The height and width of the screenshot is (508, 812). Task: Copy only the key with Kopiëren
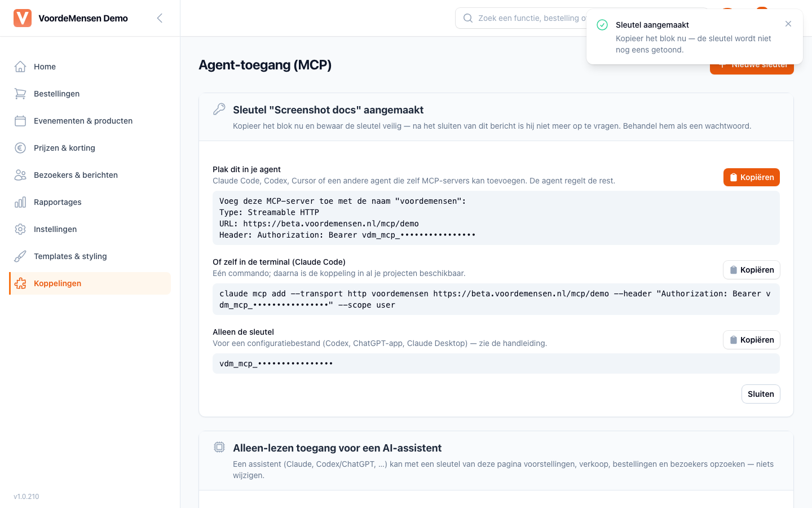(x=752, y=340)
